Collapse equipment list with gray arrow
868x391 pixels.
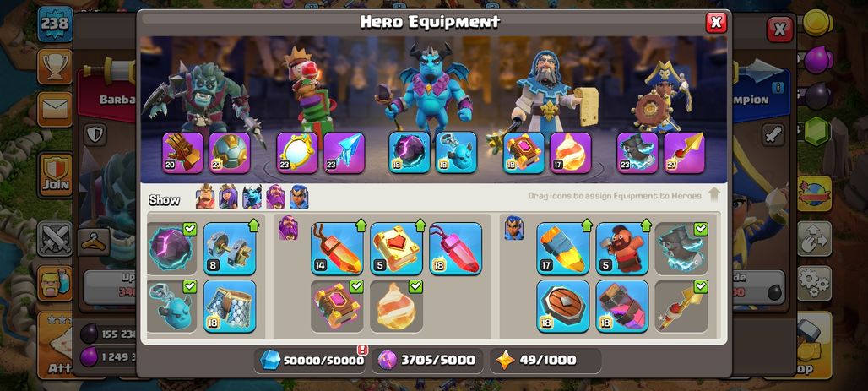coord(713,195)
